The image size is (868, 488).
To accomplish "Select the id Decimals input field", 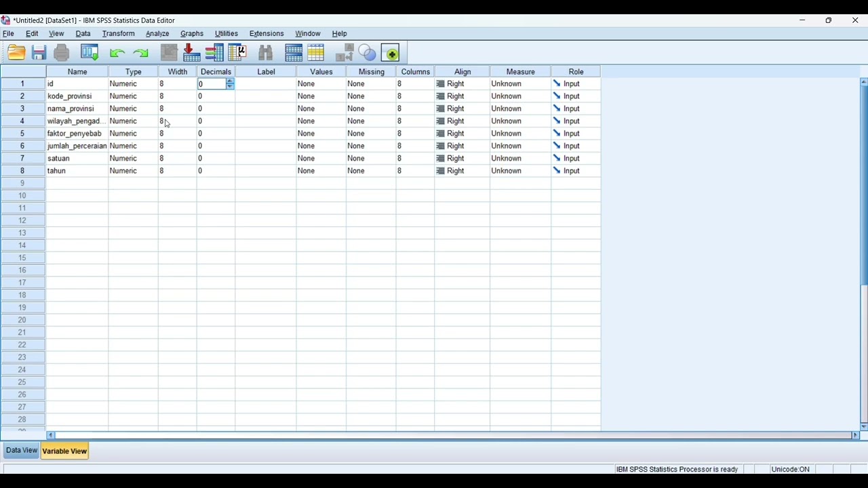I will pyautogui.click(x=212, y=84).
